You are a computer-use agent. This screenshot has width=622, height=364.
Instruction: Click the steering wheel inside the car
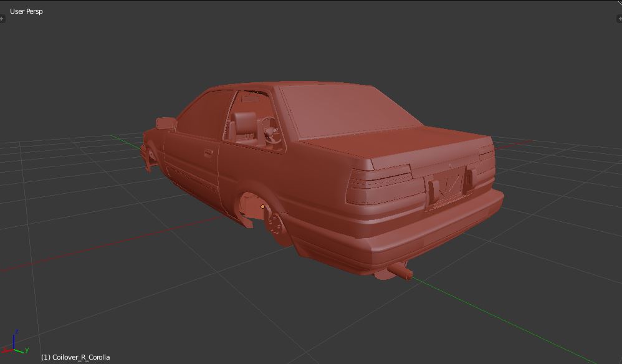271,130
